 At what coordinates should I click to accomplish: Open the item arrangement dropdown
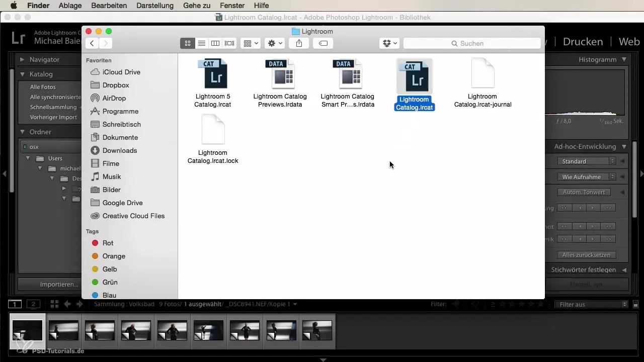[251, 43]
